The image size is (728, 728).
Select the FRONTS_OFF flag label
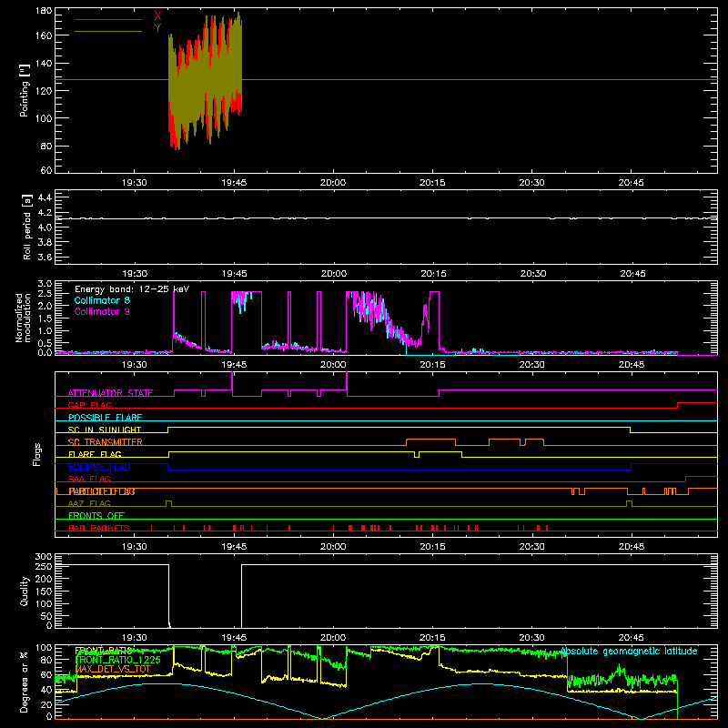click(x=96, y=516)
